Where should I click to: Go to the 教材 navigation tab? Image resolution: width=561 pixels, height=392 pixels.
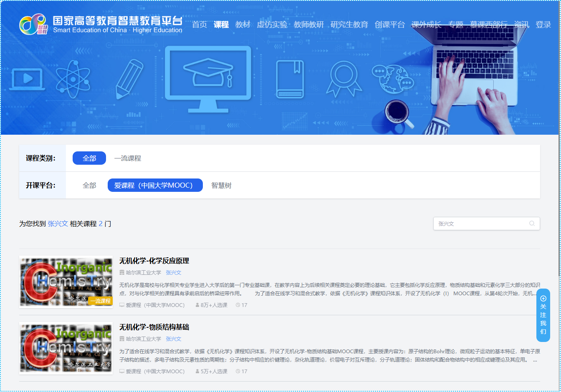pyautogui.click(x=243, y=25)
